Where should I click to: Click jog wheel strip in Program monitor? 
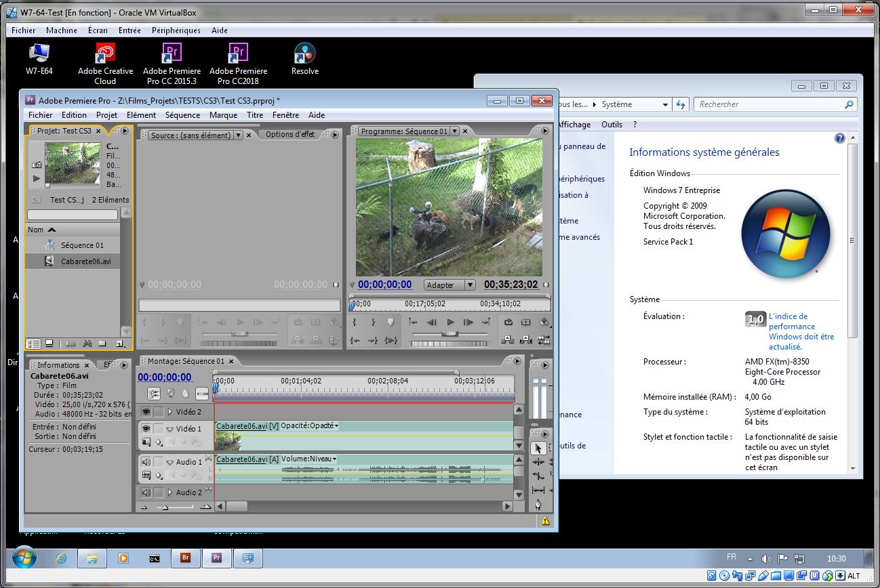click(449, 343)
